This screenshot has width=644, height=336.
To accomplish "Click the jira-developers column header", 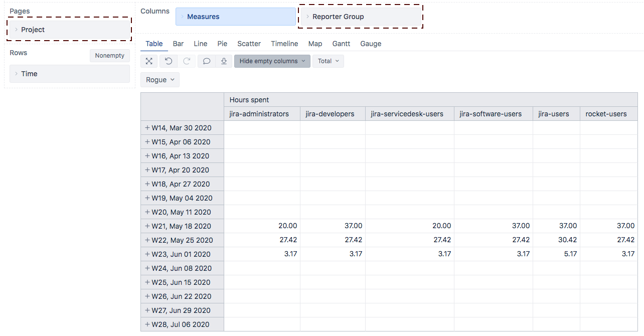I will [330, 114].
